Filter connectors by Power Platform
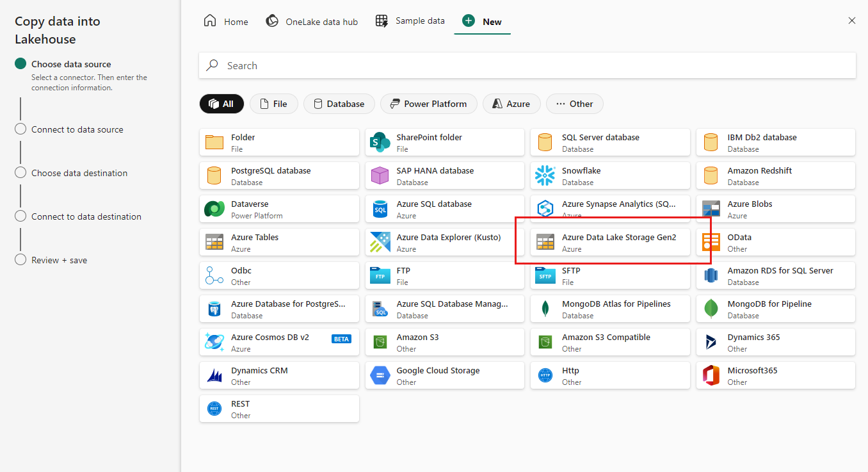The image size is (868, 472). pos(428,104)
